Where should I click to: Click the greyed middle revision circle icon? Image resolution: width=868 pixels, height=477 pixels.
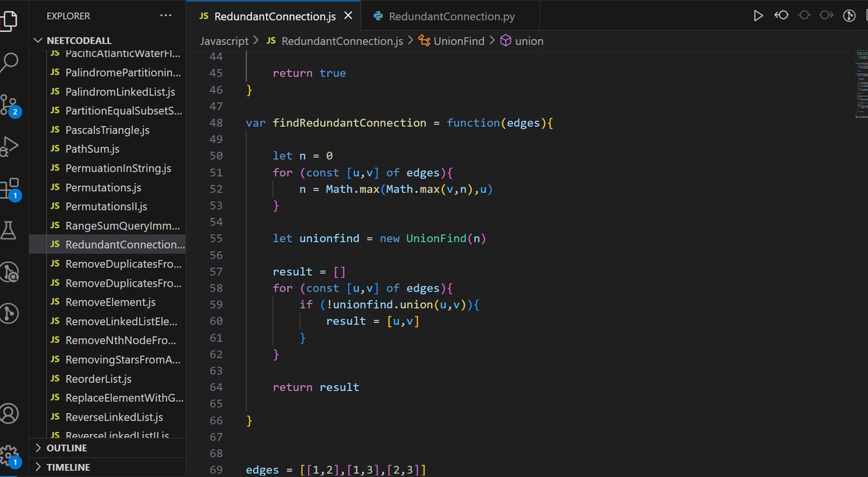point(804,15)
